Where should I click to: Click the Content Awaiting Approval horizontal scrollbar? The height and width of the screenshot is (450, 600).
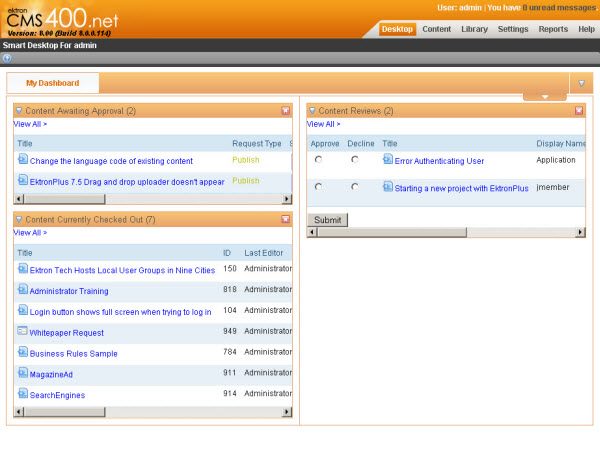(150, 199)
